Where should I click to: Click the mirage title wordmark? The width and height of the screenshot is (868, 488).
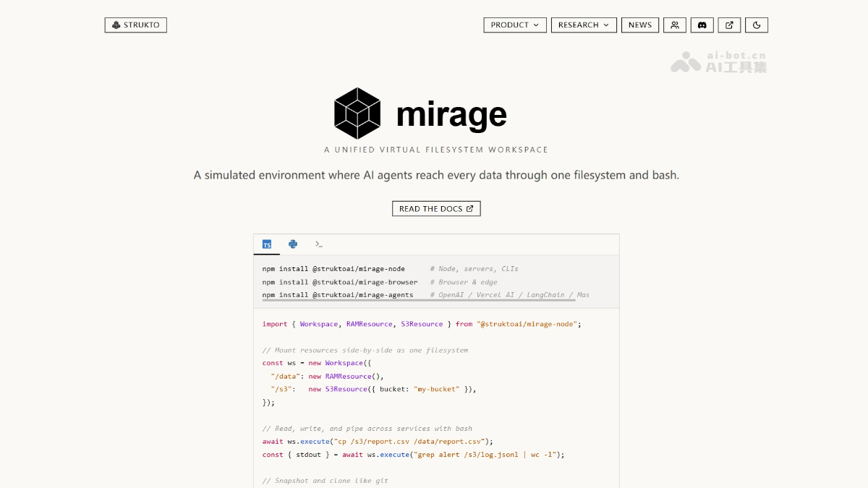click(451, 114)
